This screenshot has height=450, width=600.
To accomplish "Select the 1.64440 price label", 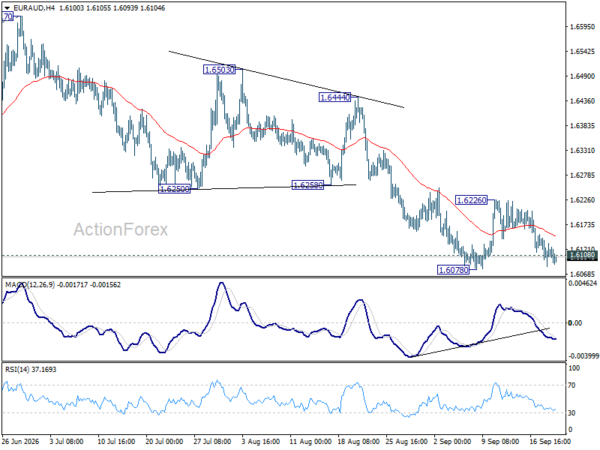I will coord(334,97).
